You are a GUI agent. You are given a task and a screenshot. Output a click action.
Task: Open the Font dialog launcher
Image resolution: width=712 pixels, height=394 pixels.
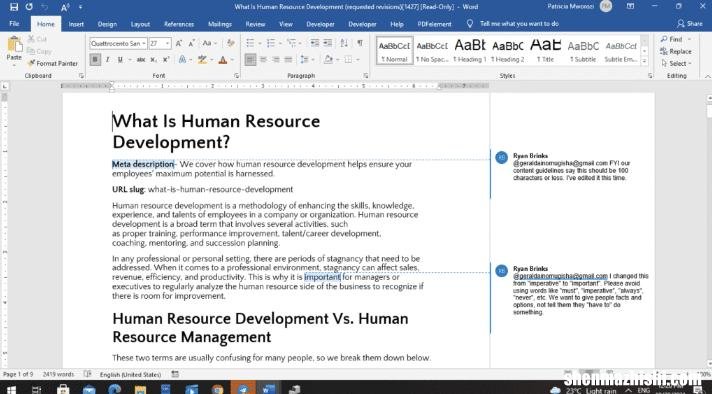point(237,76)
